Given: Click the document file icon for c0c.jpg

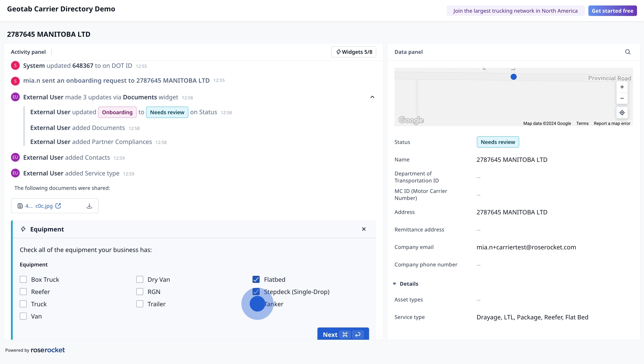Looking at the screenshot, I should coord(20,206).
